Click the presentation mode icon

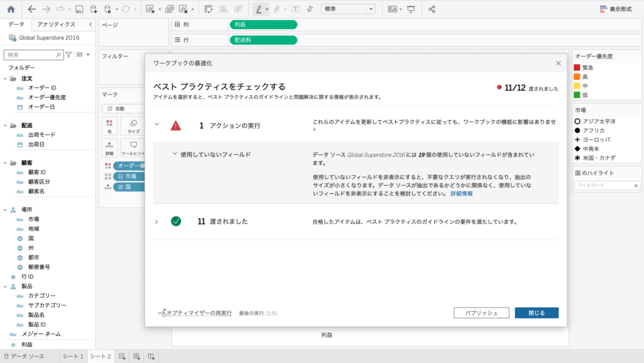(x=411, y=9)
